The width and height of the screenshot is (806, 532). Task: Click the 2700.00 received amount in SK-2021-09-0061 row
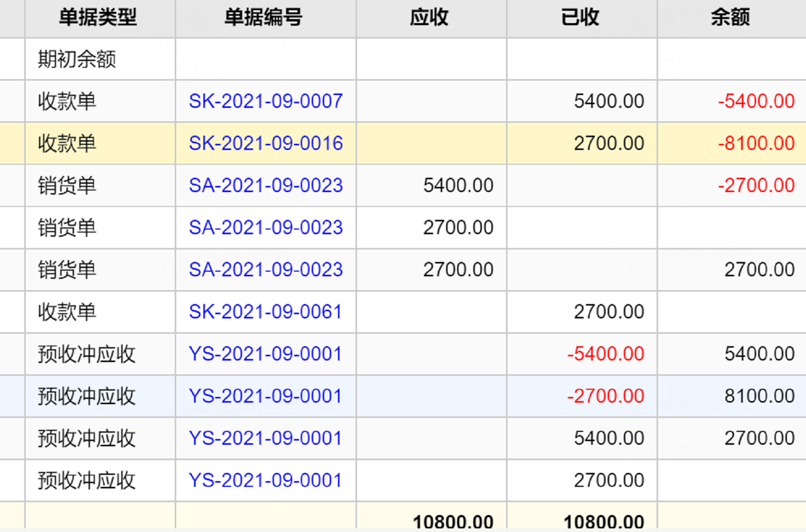tap(609, 312)
